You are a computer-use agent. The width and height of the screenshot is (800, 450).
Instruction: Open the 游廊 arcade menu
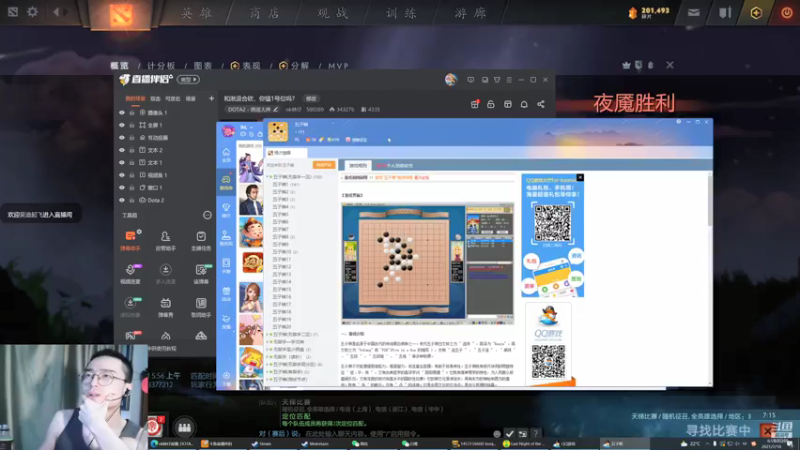470,13
